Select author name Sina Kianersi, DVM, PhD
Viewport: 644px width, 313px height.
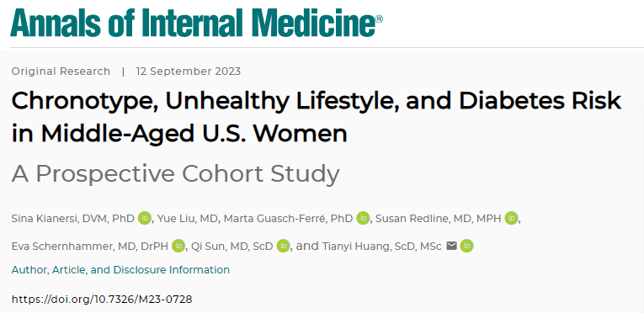(72, 219)
